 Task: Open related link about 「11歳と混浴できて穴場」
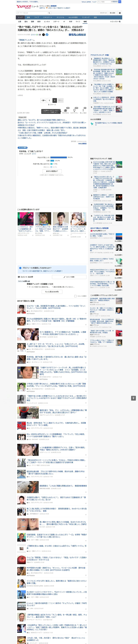click(42, 133)
